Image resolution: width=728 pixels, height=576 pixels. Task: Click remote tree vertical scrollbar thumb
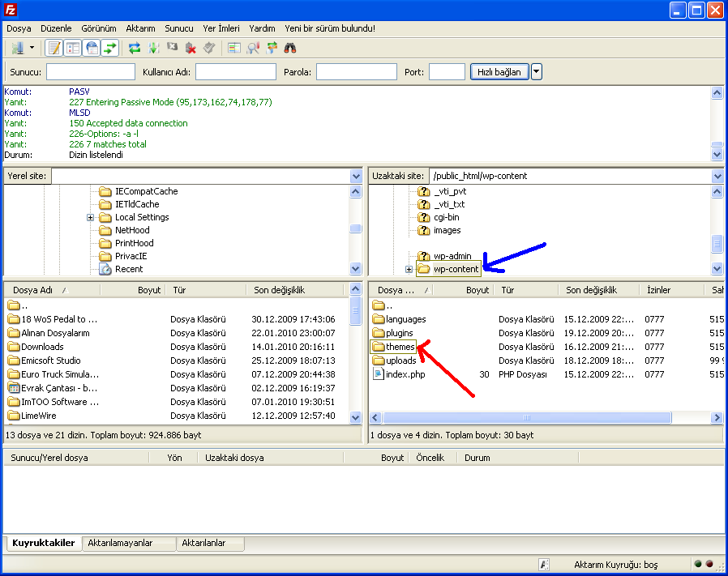pos(717,244)
